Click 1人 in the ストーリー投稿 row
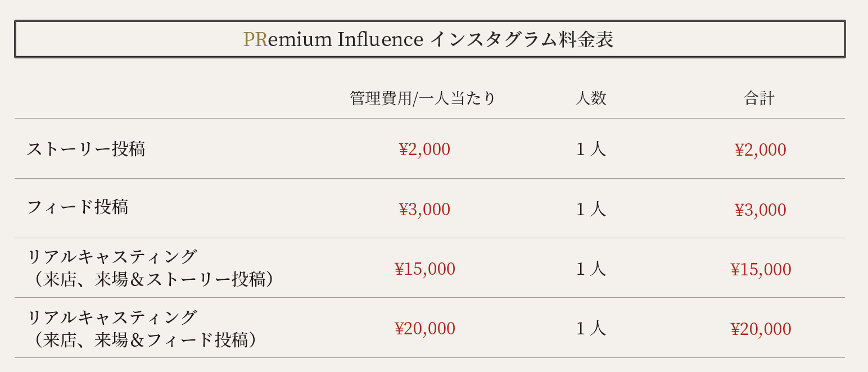This screenshot has height=372, width=868. (x=591, y=149)
